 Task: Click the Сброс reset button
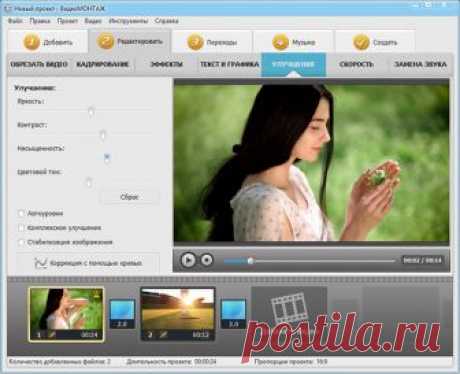click(129, 197)
